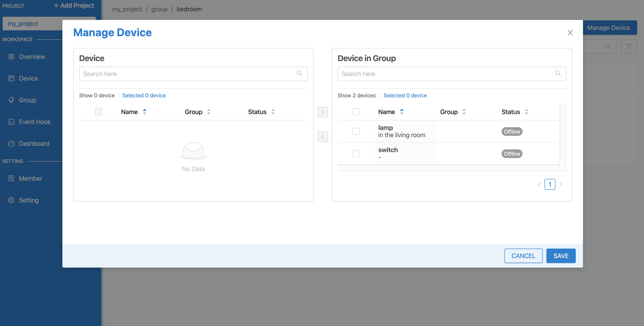Click the SAVE button
The width and height of the screenshot is (644, 326).
[x=561, y=256]
